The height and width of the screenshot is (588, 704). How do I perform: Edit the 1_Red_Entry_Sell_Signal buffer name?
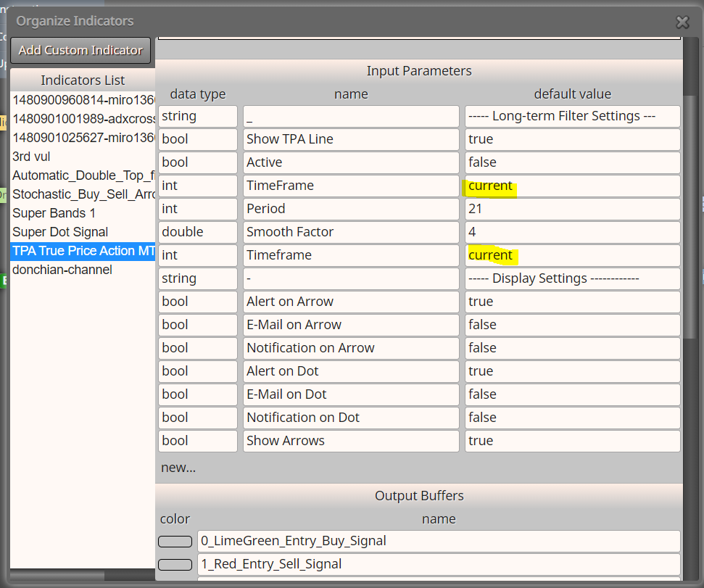[439, 564]
